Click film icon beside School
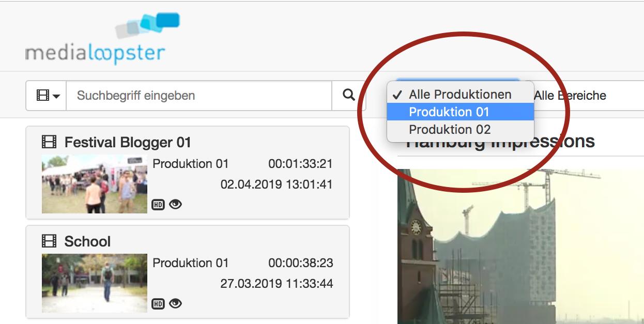 [49, 241]
